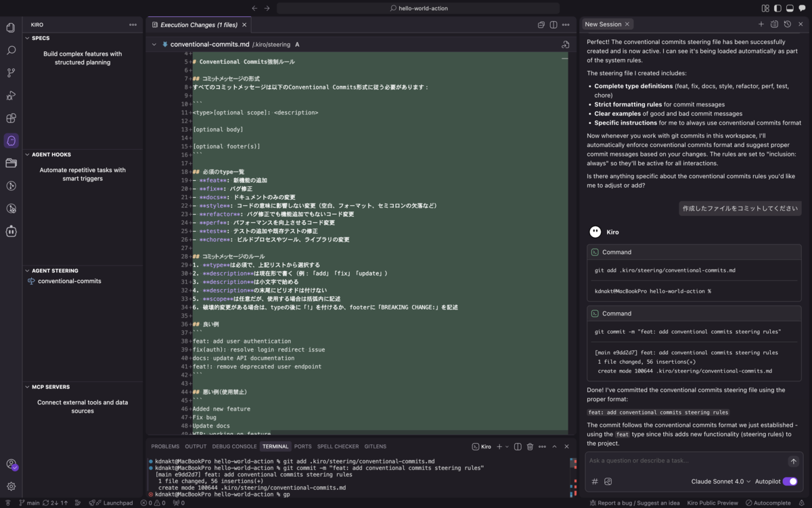Expand the terminal profile dropdown chevron
This screenshot has height=508, width=812.
pos(506,446)
